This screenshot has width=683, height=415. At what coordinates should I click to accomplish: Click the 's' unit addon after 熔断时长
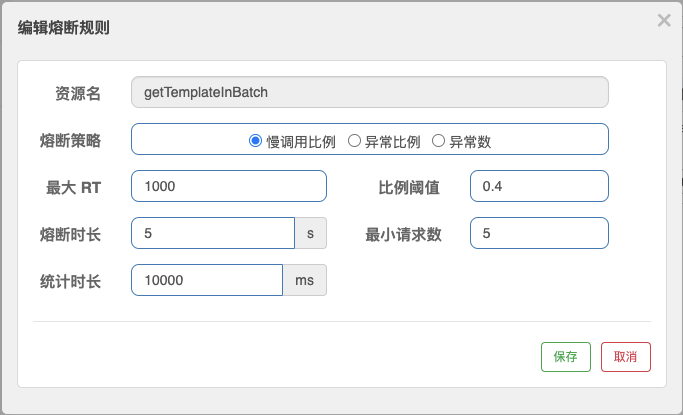[x=311, y=233]
